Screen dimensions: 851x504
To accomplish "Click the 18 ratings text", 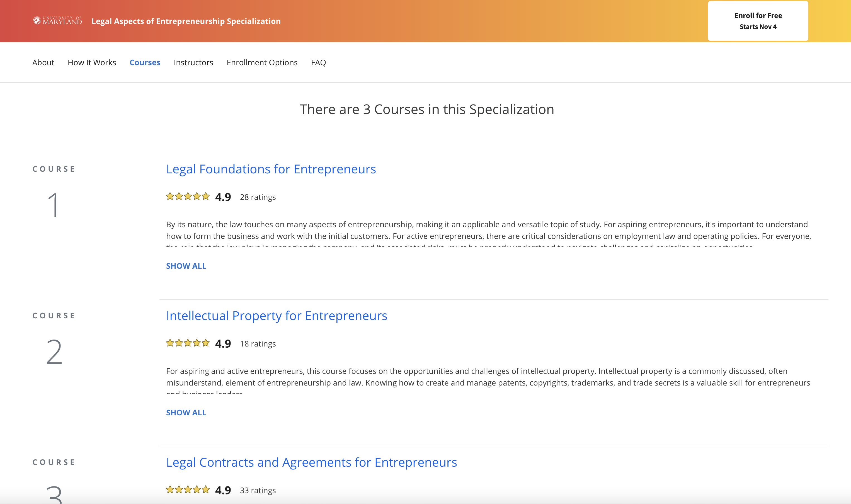I will pyautogui.click(x=257, y=344).
